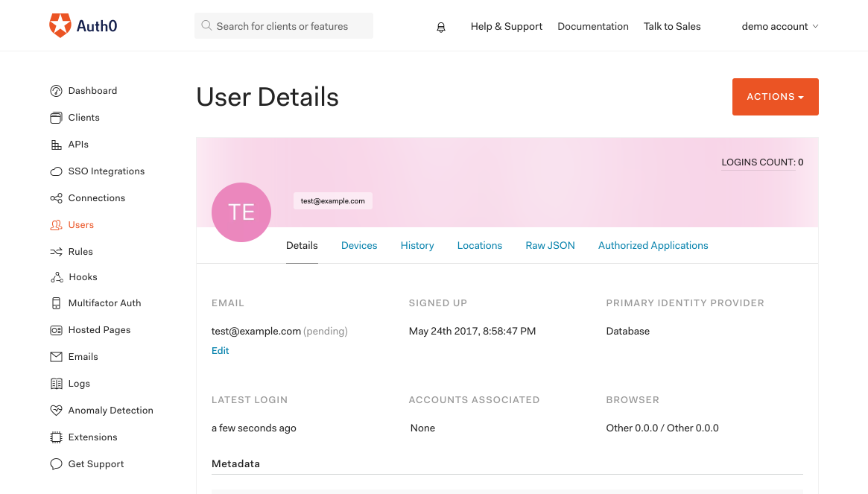Image resolution: width=868 pixels, height=494 pixels.
Task: Click the Emails envelope icon
Action: [56, 357]
